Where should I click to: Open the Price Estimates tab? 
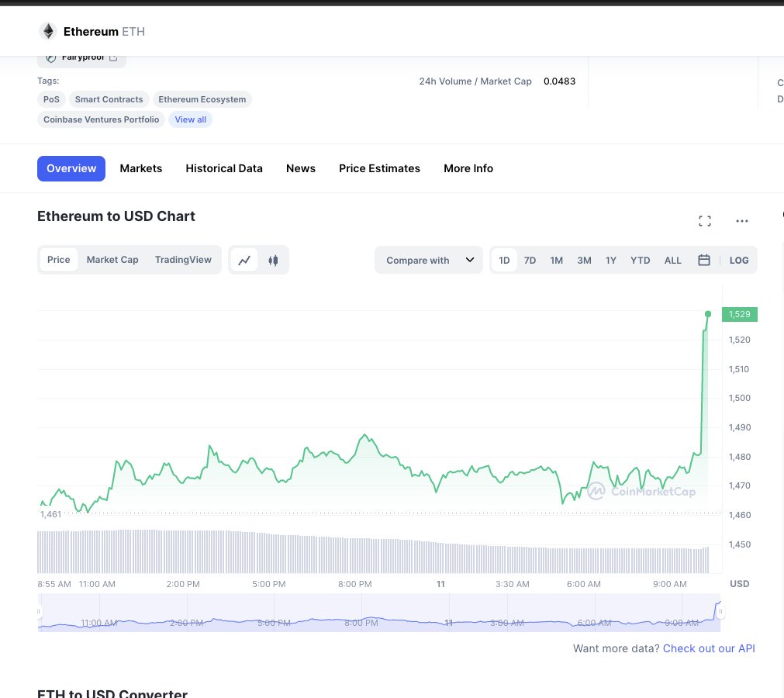[x=379, y=168]
